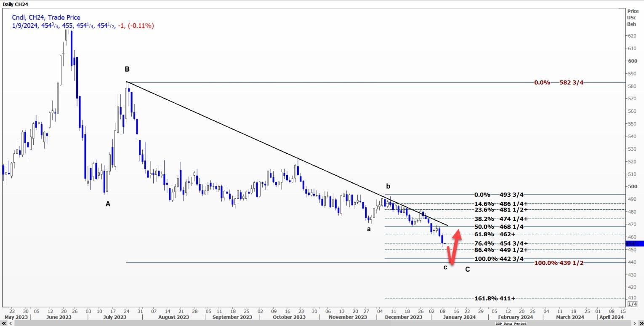Screen dimensions: 644x326
Task: Select the black descending trendline
Action: [287, 153]
